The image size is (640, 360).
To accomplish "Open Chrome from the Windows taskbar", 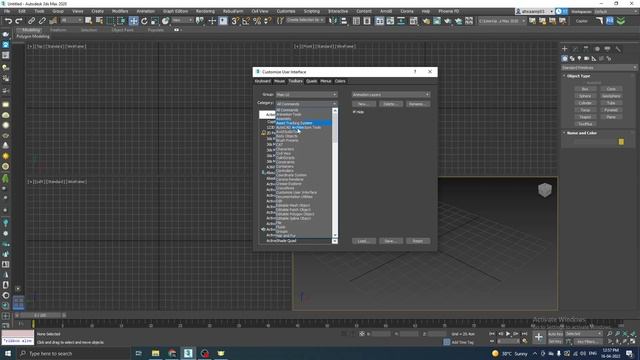I will [172, 353].
